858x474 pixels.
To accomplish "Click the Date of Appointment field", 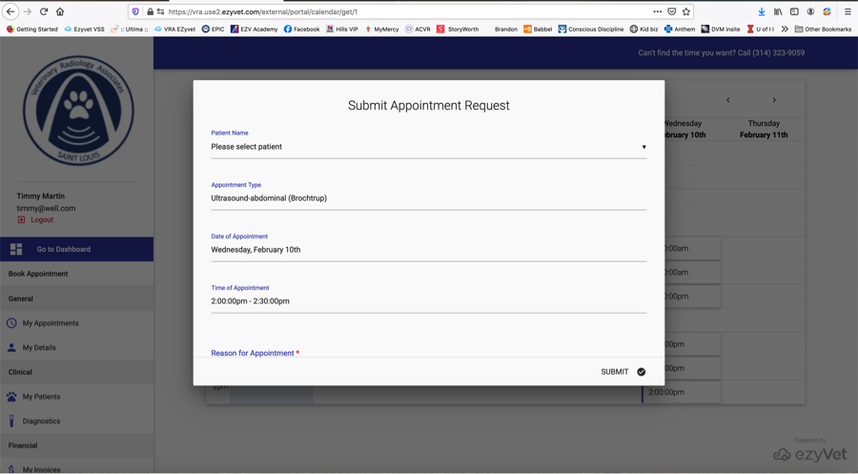I will 428,250.
